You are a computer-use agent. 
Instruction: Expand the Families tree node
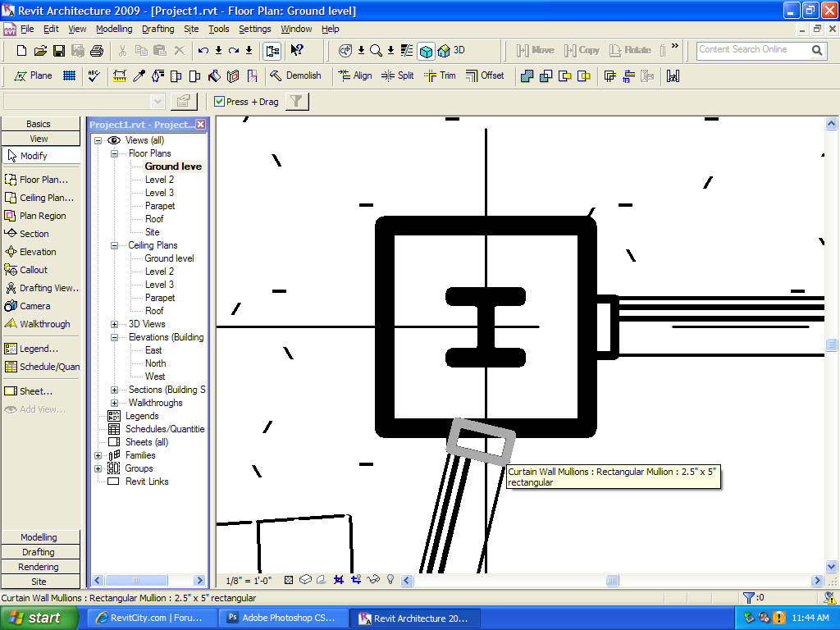[98, 455]
